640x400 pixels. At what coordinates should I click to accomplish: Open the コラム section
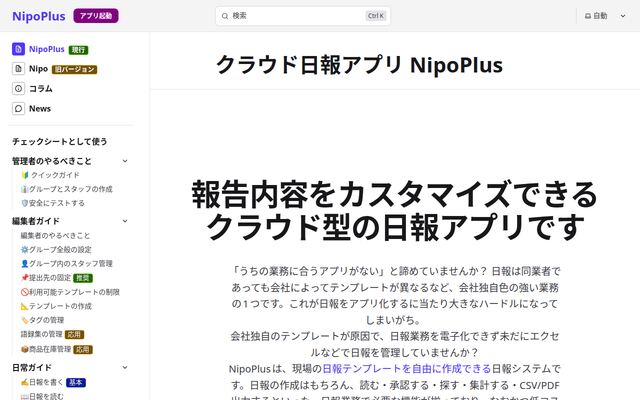[x=32, y=89]
